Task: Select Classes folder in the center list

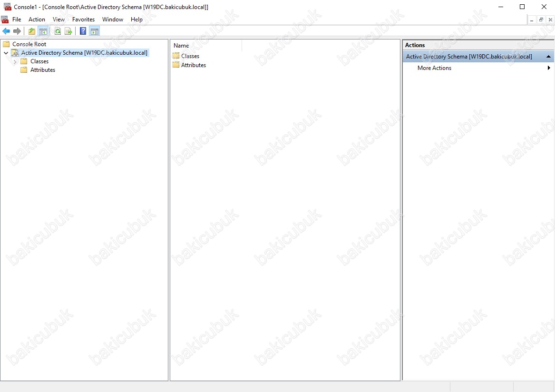Action: tap(190, 56)
